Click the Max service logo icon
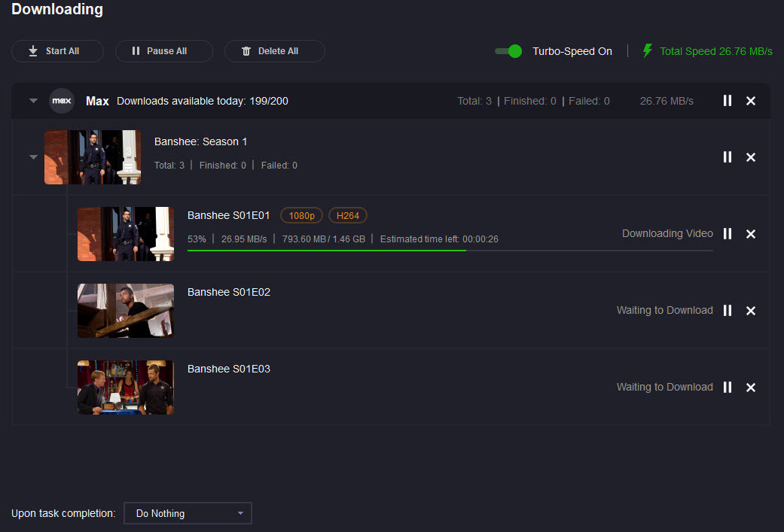Viewport: 784px width, 532px height. click(x=62, y=101)
